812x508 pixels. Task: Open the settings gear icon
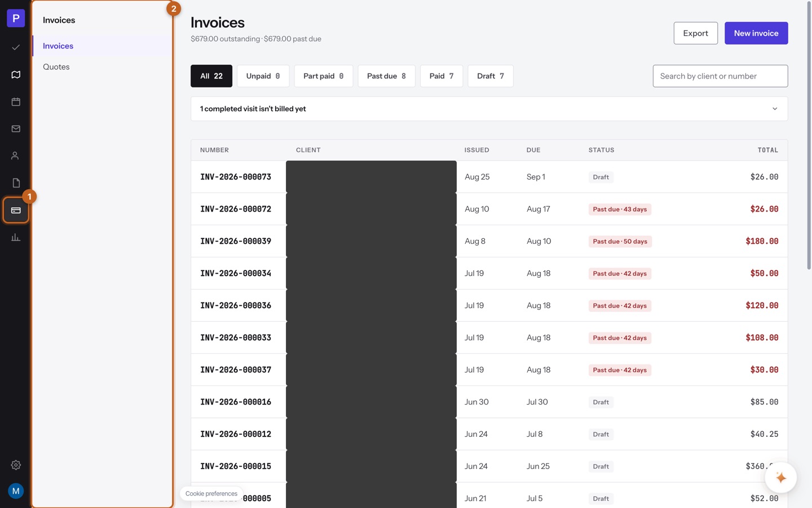16,465
